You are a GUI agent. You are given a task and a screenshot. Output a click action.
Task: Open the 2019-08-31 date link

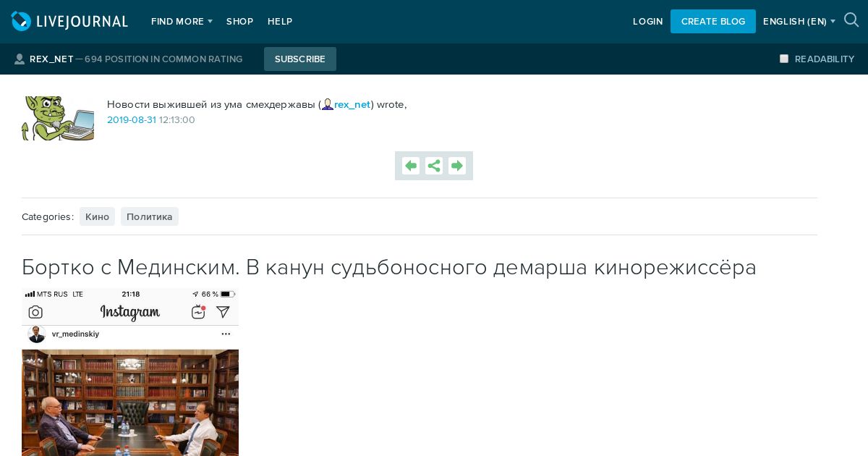132,120
